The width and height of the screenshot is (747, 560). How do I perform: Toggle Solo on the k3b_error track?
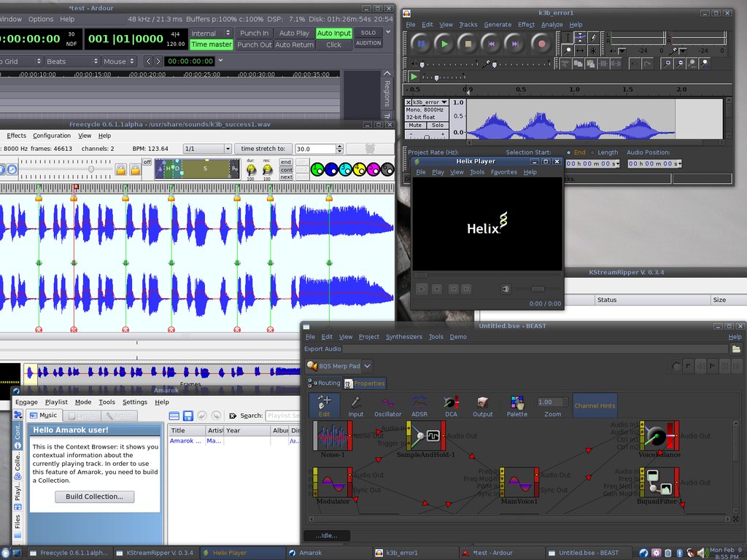pyautogui.click(x=437, y=125)
